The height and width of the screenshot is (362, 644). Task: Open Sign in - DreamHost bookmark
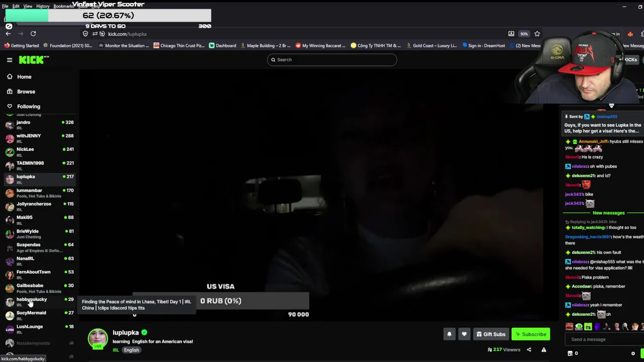tap(483, 46)
